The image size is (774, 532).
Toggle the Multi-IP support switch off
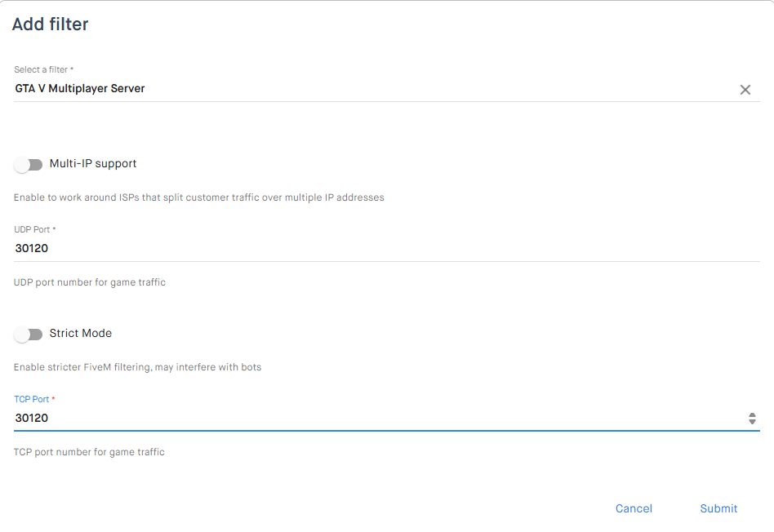29,165
